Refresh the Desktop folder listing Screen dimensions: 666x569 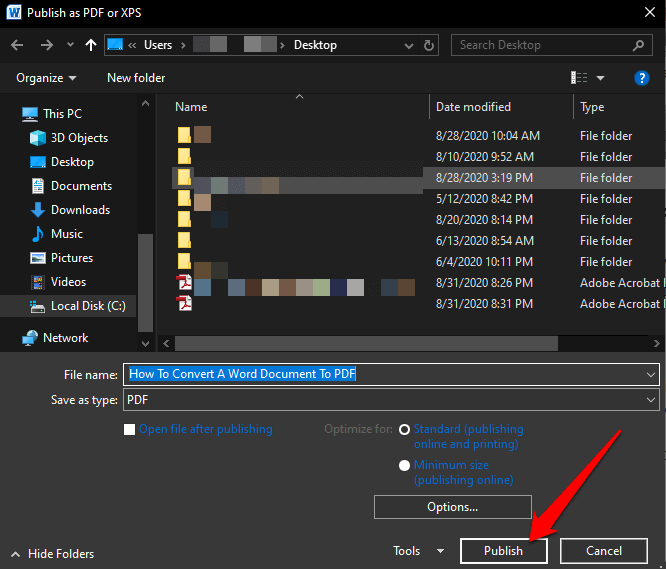(x=429, y=45)
